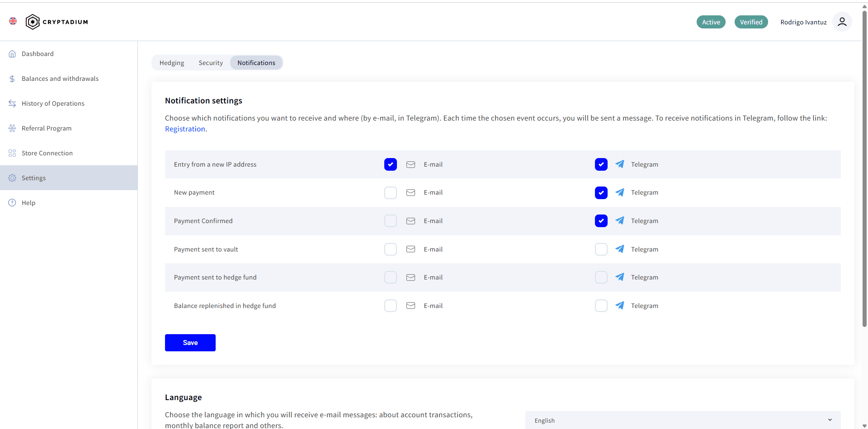Uncheck E-mail for Entry from a new IP address
The image size is (868, 429).
click(391, 164)
